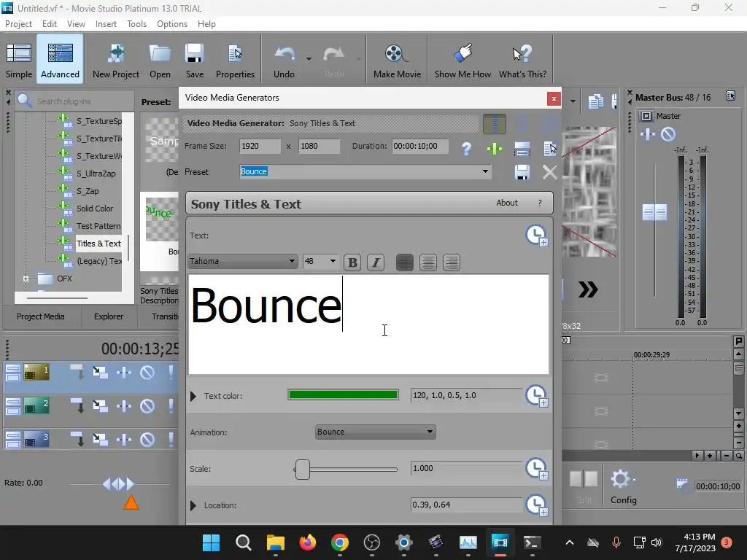The image size is (747, 560).
Task: Open the Project menu
Action: pos(18,24)
